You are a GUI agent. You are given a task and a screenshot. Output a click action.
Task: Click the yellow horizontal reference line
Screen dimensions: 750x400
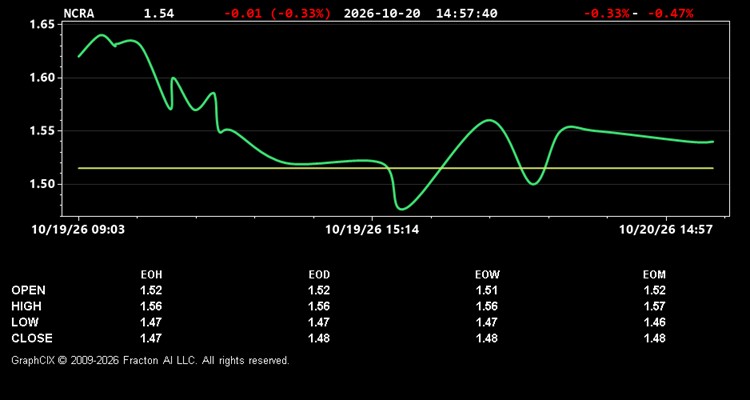[396, 168]
